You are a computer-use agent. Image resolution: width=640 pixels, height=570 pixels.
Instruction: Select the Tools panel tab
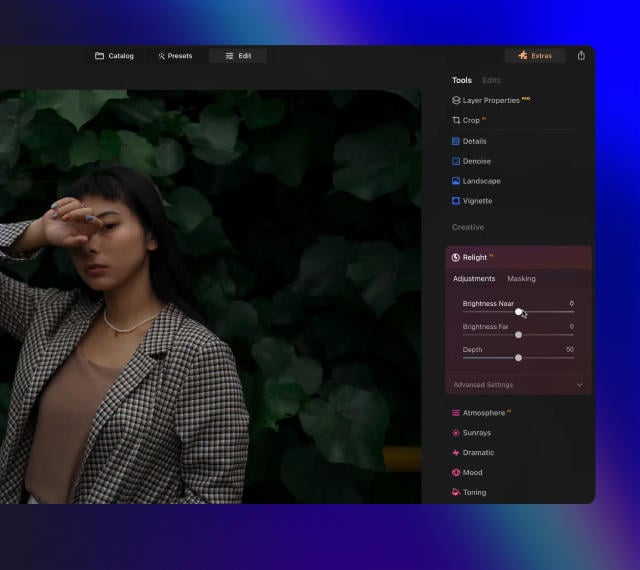coord(462,80)
